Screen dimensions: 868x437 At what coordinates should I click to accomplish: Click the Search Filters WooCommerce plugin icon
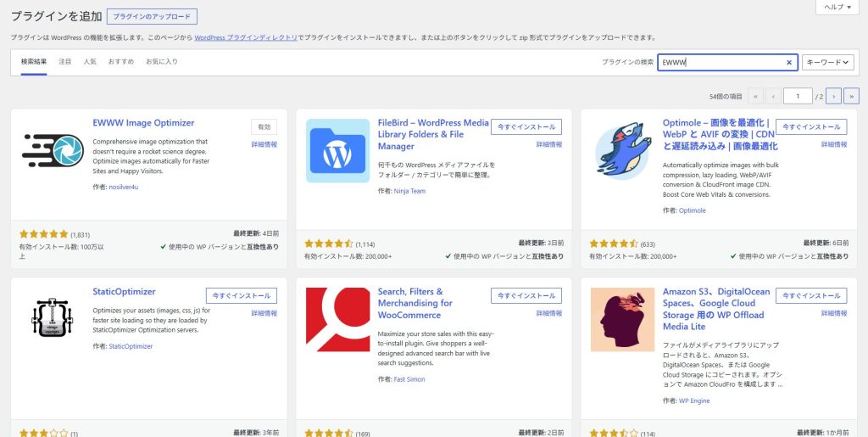point(337,319)
